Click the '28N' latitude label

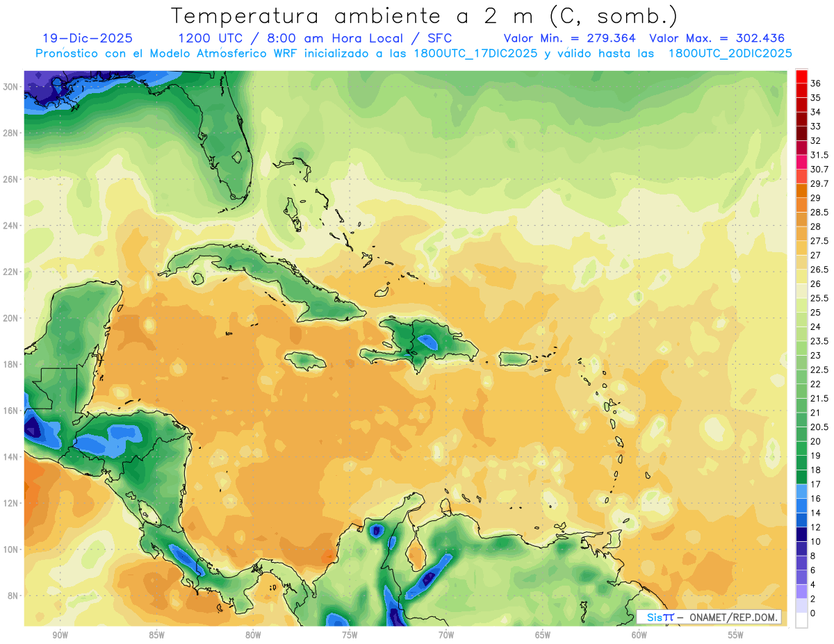pyautogui.click(x=11, y=133)
